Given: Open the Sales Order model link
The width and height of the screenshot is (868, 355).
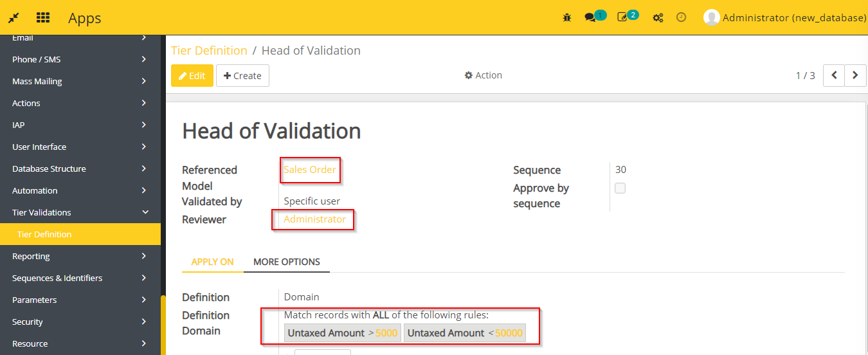Looking at the screenshot, I should click(310, 170).
